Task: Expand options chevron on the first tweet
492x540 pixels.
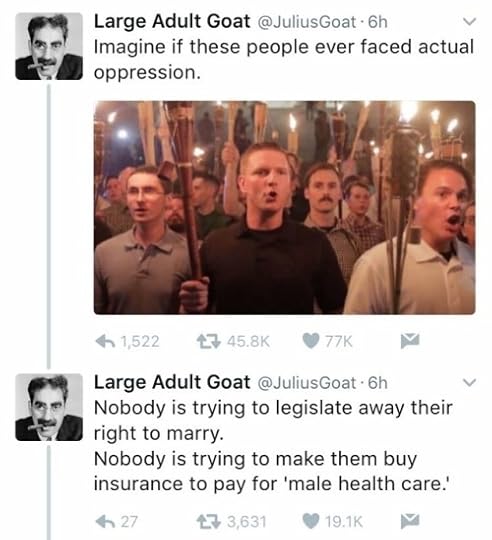Action: (x=469, y=22)
